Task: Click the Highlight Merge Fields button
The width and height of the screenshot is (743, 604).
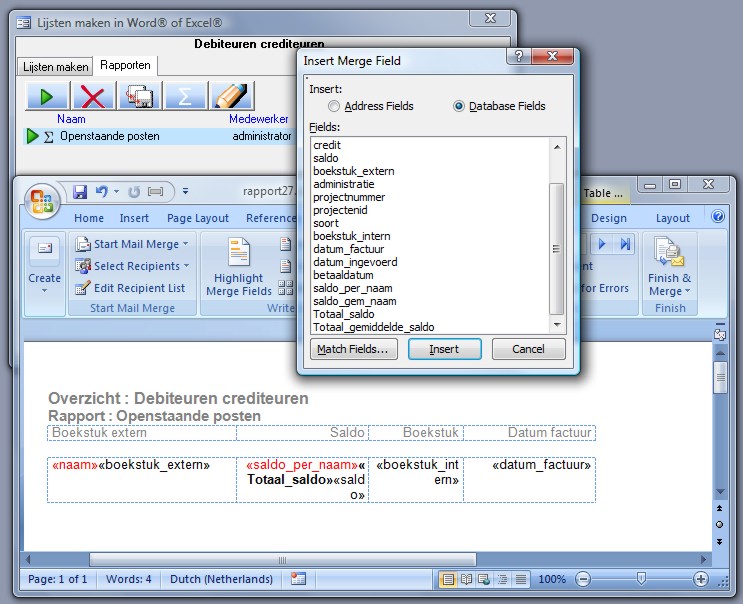Action: coord(238,270)
